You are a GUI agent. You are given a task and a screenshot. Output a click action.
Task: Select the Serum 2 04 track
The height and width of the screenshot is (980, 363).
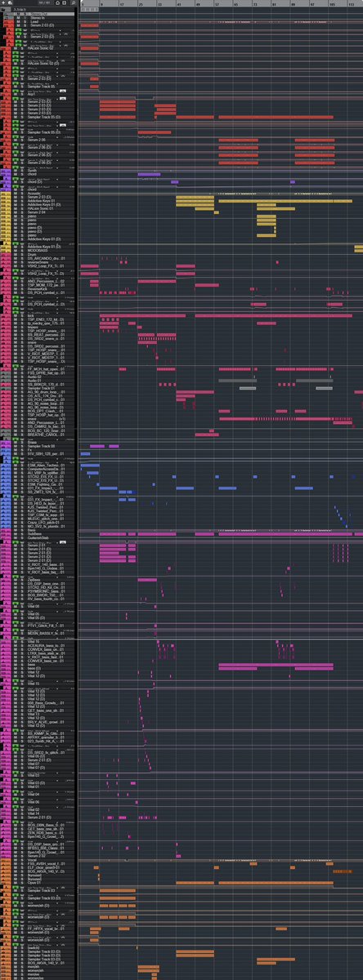coord(36,212)
